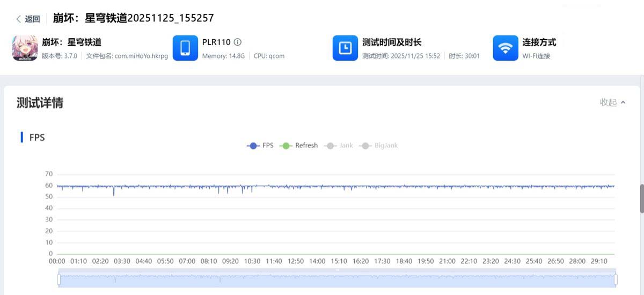Screen dimensions: 644x295
Task: Click the page vertical scrollbar thumb
Action: (x=641, y=199)
